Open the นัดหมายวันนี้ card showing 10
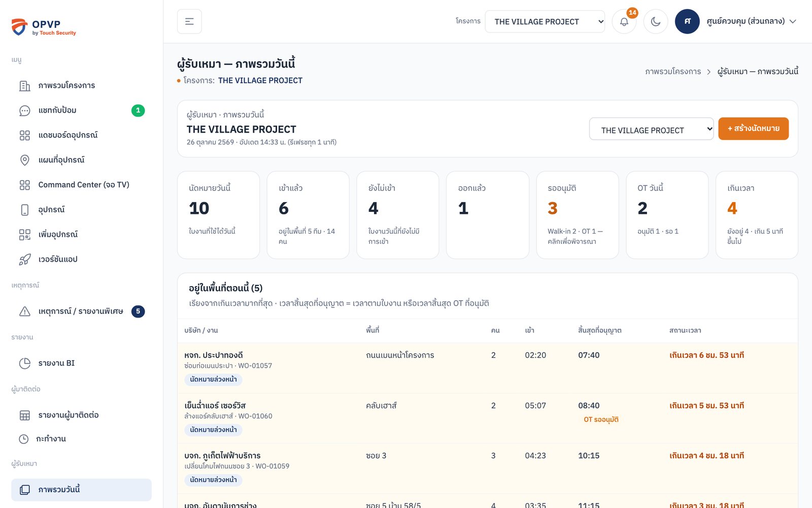Image resolution: width=812 pixels, height=508 pixels. coord(218,215)
